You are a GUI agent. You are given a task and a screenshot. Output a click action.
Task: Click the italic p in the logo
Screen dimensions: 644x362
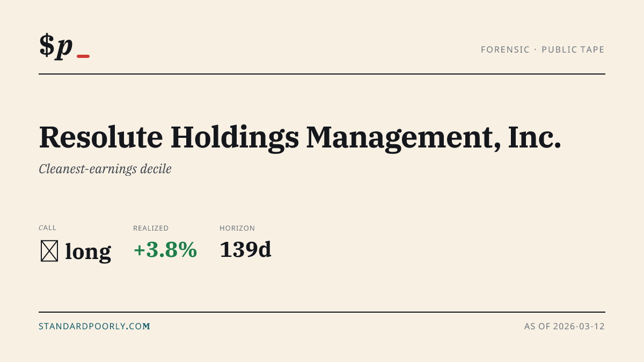click(x=64, y=48)
